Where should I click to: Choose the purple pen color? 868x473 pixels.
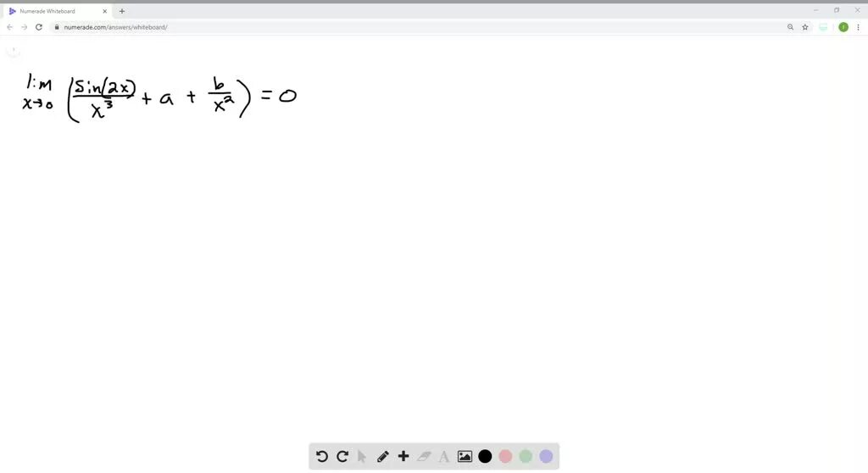[547, 456]
